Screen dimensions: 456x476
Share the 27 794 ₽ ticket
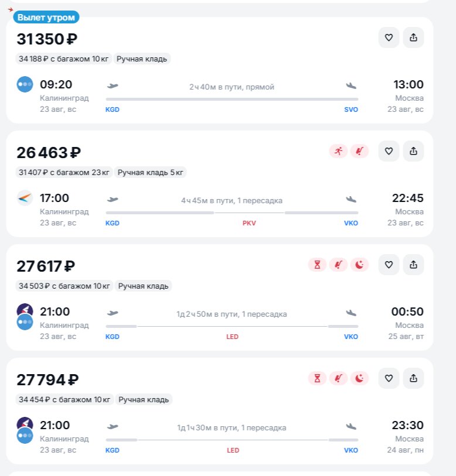(413, 378)
